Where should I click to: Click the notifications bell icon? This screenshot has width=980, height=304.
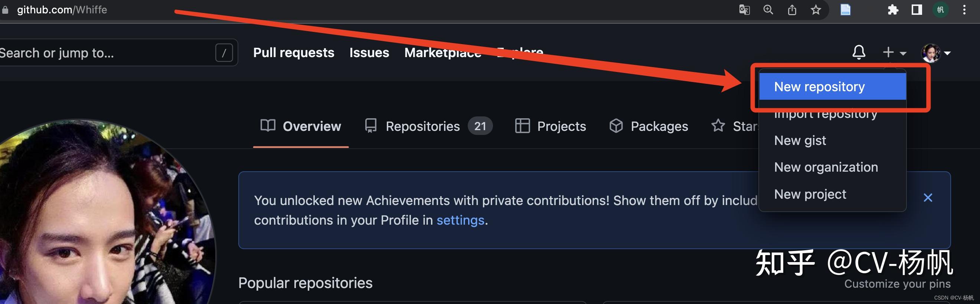tap(858, 52)
